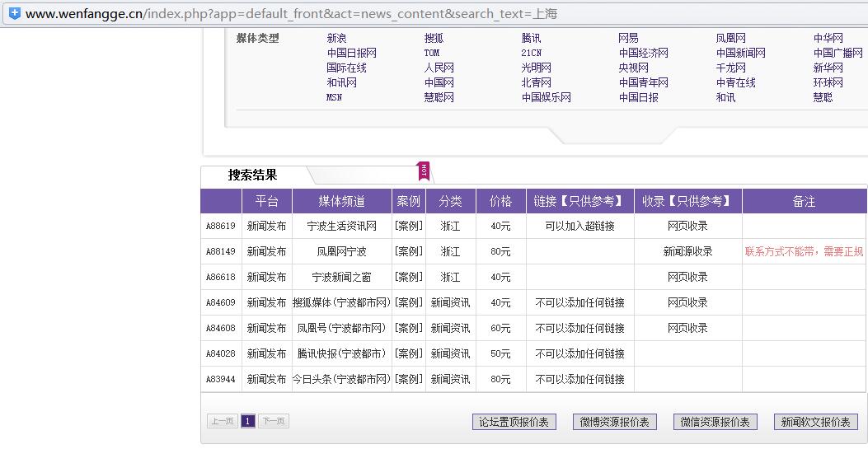Open 今日头条(宁波都市网) channel entry
The width and height of the screenshot is (868, 449).
(x=341, y=379)
